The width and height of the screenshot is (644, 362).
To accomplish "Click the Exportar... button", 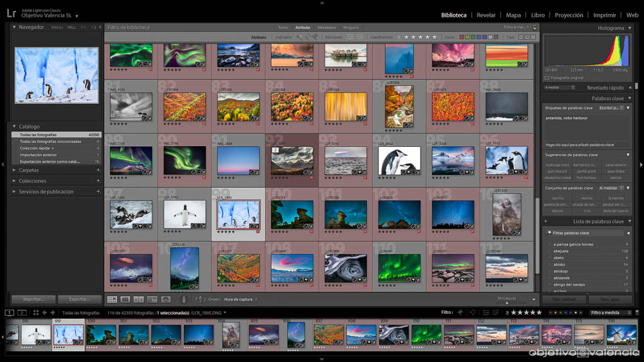I will (x=80, y=299).
